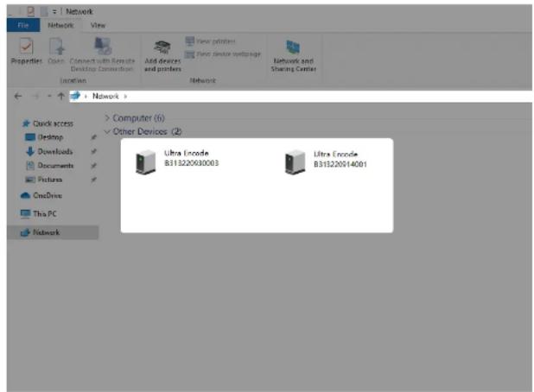This screenshot has height=392, width=534.
Task: Unpin Pictures using its pin icon
Action: (x=93, y=180)
